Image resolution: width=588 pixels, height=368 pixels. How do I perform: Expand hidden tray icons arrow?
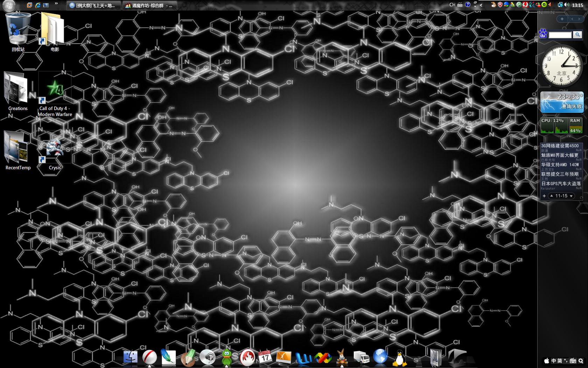[x=481, y=5]
